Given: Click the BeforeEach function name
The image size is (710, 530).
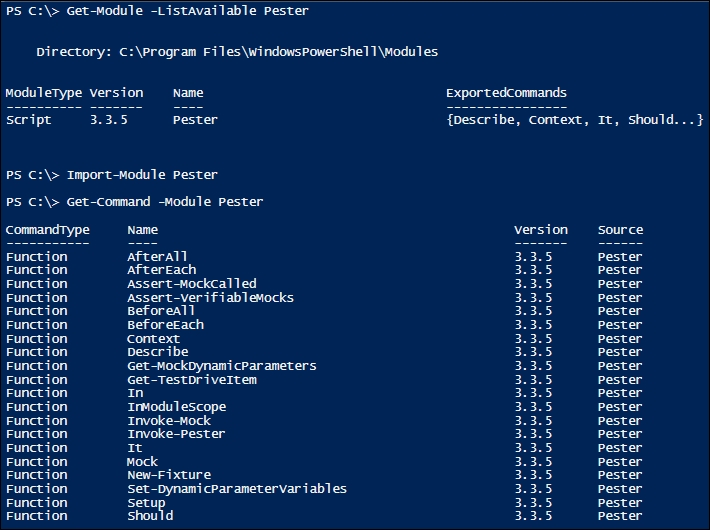Looking at the screenshot, I should 165,325.
